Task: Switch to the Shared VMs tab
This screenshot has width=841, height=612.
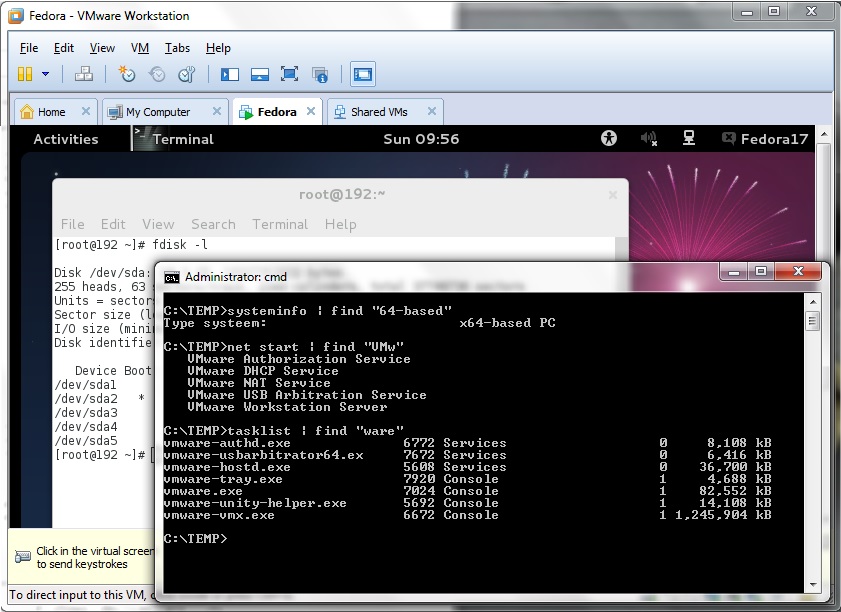Action: [x=378, y=112]
